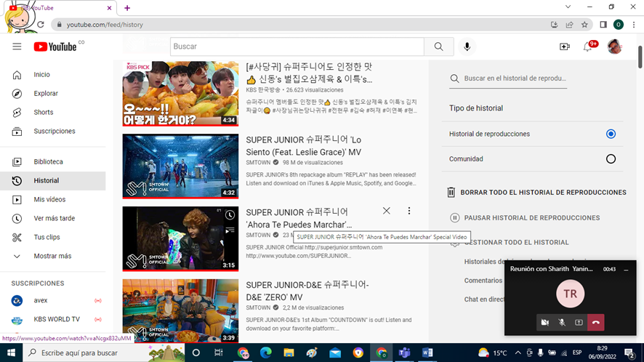Toggle microphone mute in Teams call
Viewport: 644px width, 362px height.
pyautogui.click(x=562, y=323)
